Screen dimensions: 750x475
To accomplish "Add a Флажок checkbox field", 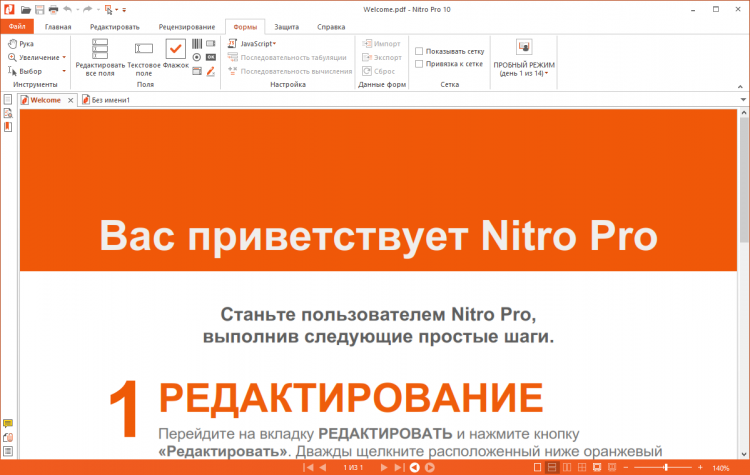I will click(x=176, y=54).
